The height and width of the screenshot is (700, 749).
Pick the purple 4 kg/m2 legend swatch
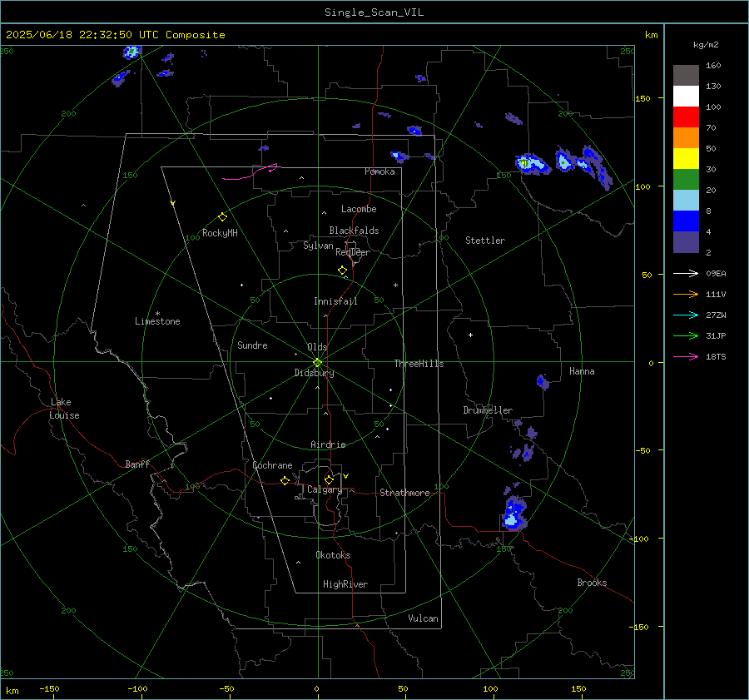click(x=686, y=242)
